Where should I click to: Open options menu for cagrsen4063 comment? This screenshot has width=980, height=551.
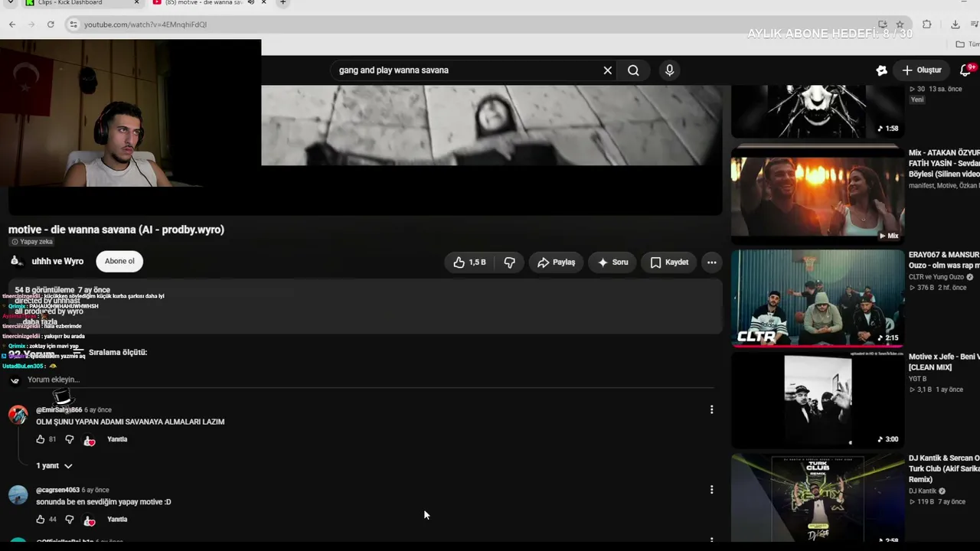pyautogui.click(x=712, y=490)
